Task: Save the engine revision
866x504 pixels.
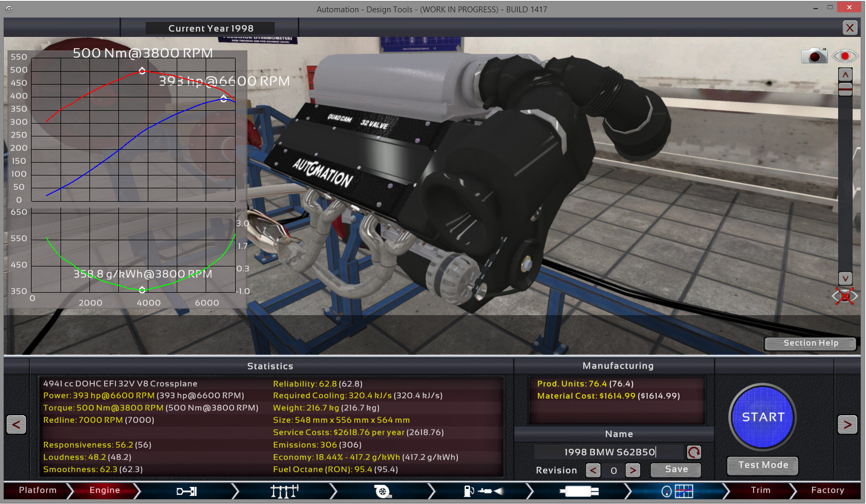Action: 676,470
